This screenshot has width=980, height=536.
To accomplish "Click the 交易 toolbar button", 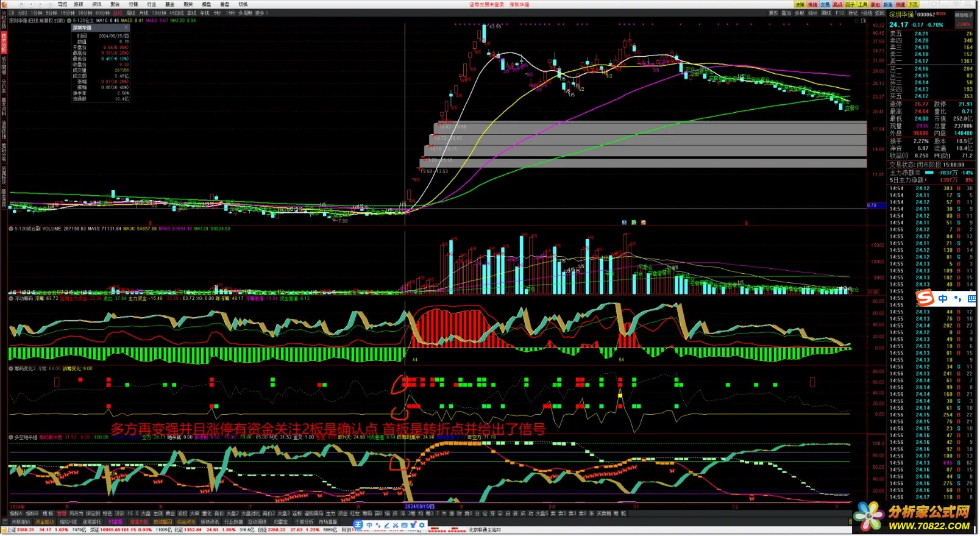I will [x=825, y=4].
